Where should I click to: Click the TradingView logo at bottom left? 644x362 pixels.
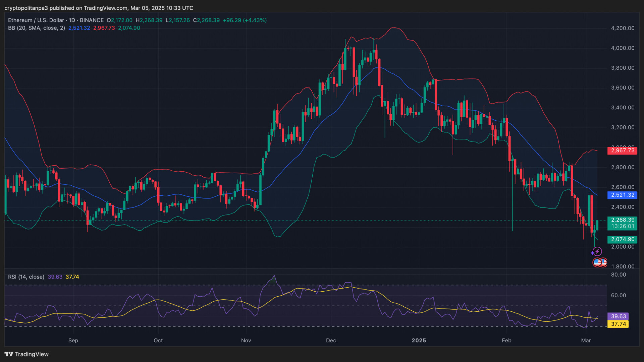[26, 354]
